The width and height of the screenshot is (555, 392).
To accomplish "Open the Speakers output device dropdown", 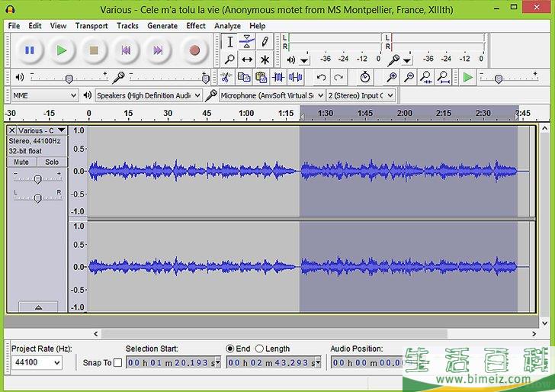I will (149, 95).
